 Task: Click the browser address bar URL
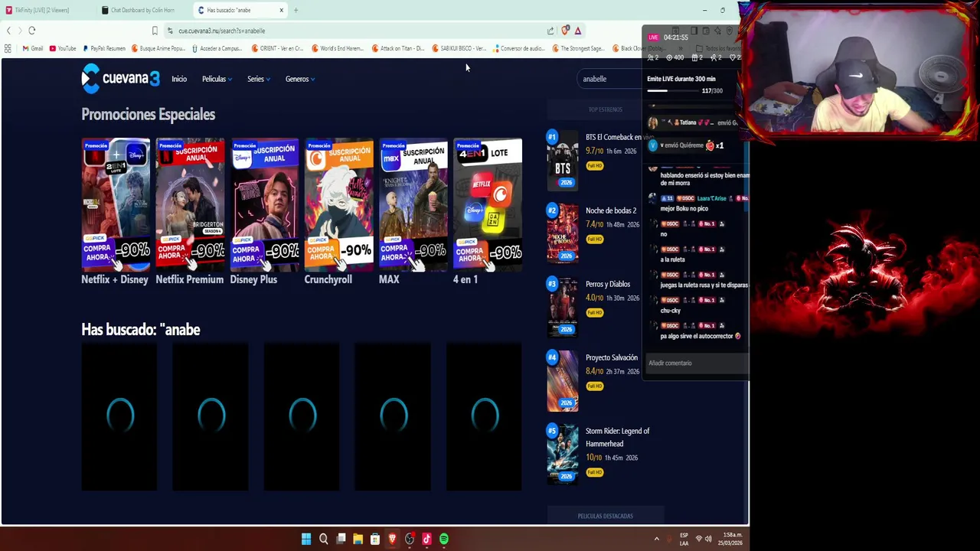coord(221,31)
